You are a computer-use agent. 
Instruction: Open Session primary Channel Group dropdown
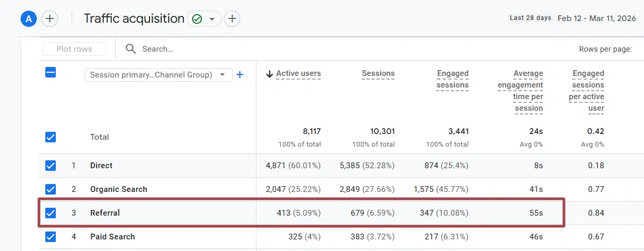pyautogui.click(x=158, y=75)
